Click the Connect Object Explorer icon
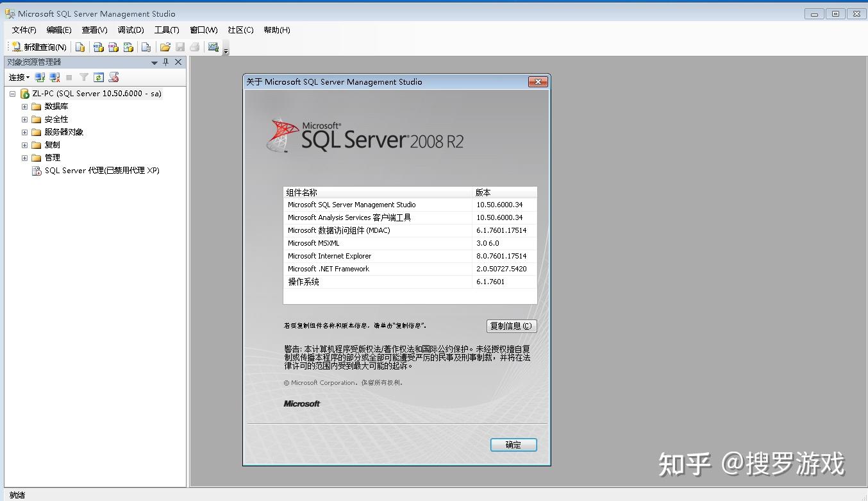The width and height of the screenshot is (868, 501). (x=40, y=78)
